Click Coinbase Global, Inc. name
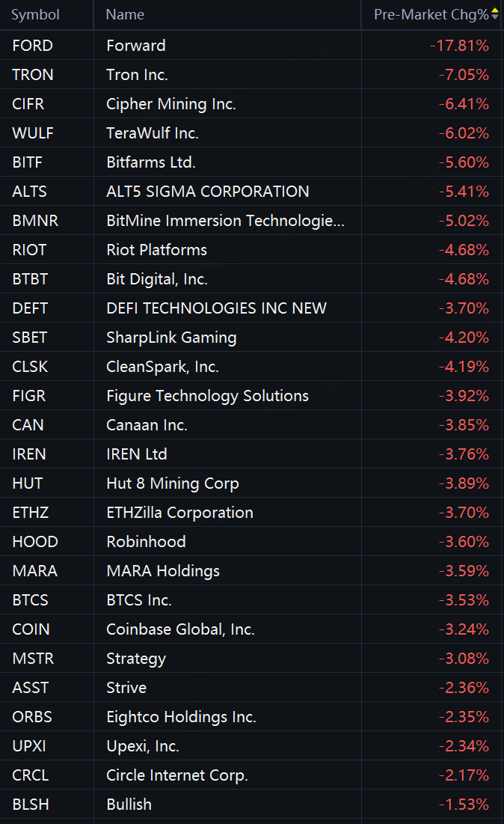The image size is (504, 824). [180, 629]
